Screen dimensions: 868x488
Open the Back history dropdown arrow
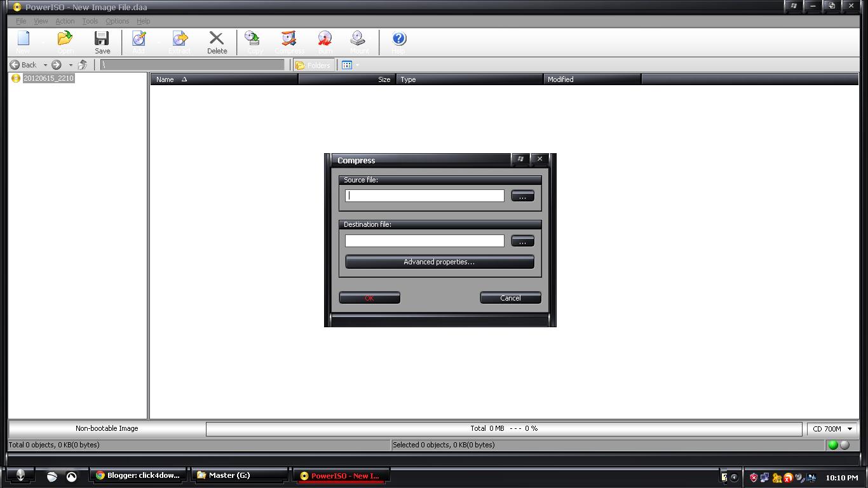tap(45, 65)
